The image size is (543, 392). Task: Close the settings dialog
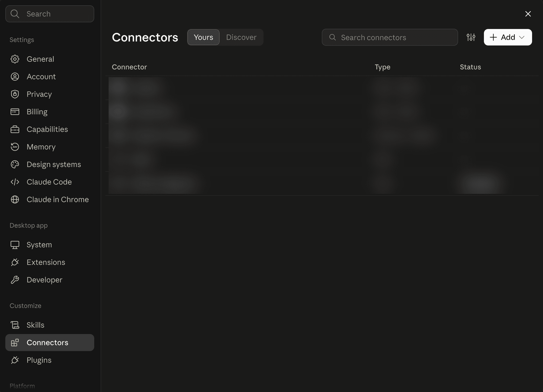[528, 14]
